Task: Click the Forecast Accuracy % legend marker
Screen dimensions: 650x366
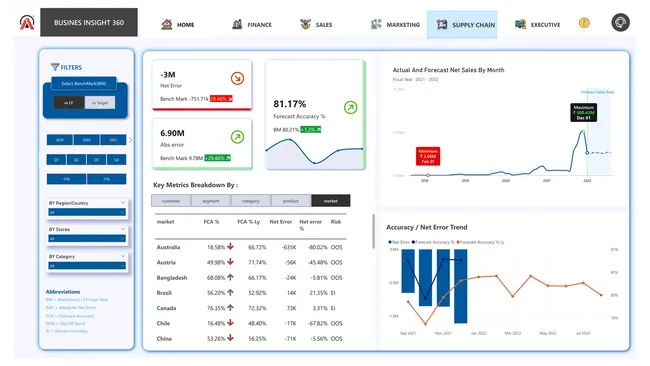Action: click(413, 242)
